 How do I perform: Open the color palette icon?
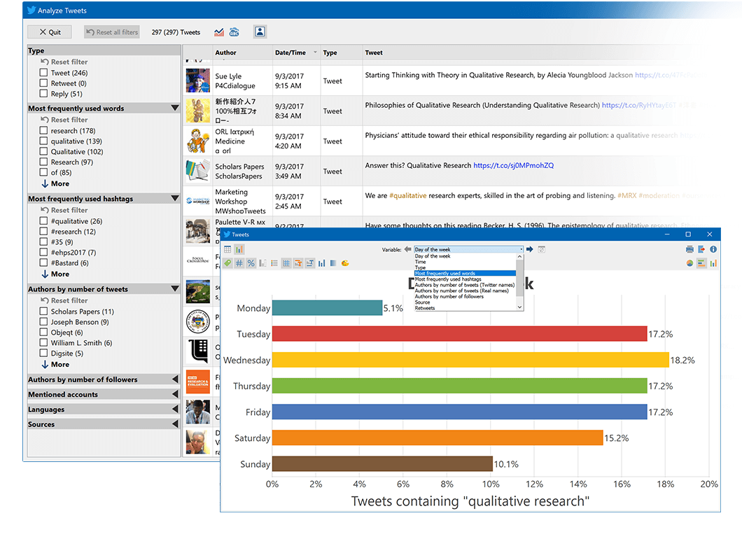coord(345,263)
